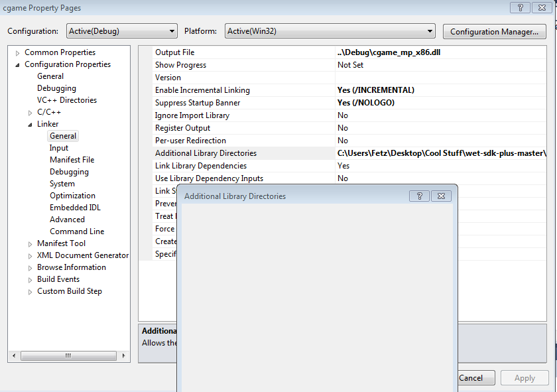
Task: Select Enable Incremental Linking property row
Action: tap(202, 90)
